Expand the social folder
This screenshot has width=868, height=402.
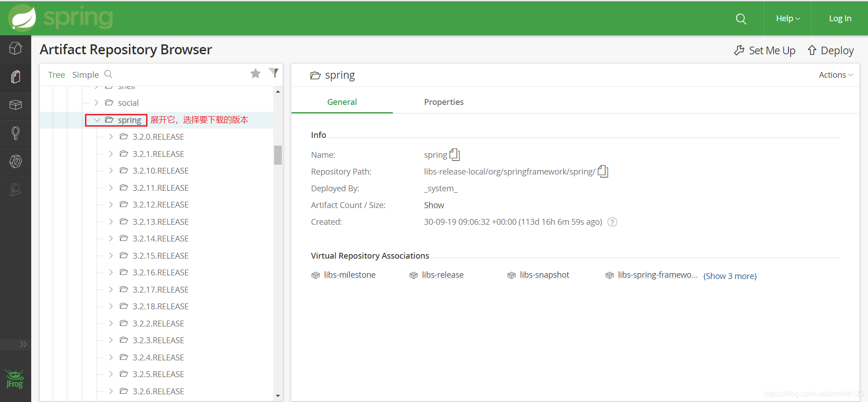point(96,103)
